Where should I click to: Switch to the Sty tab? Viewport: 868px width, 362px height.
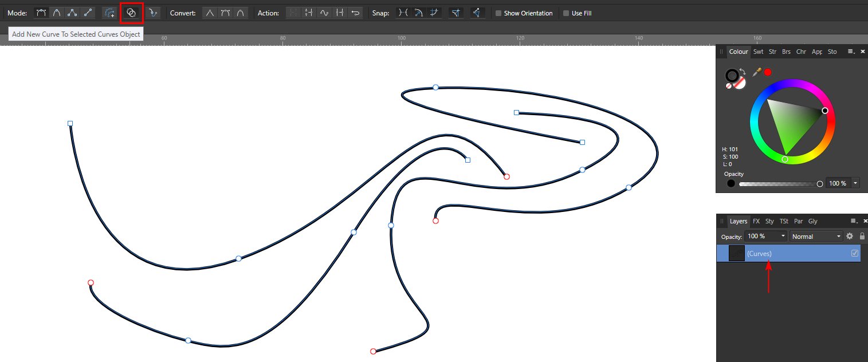(x=769, y=221)
